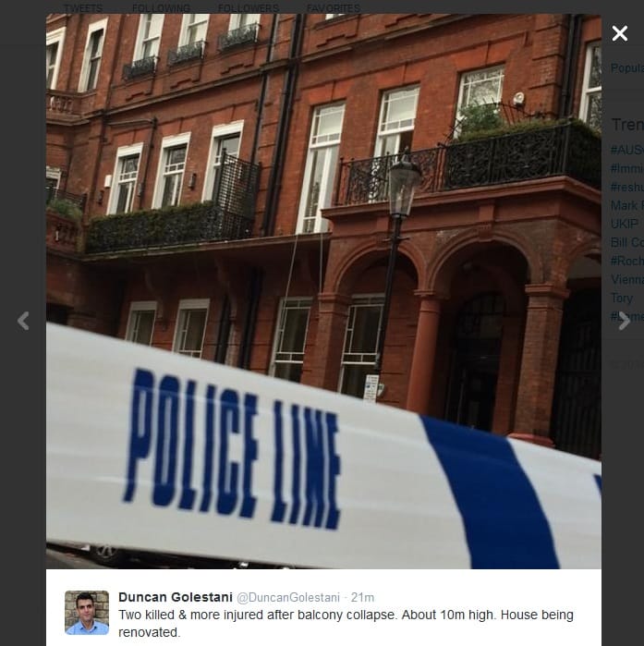Image resolution: width=644 pixels, height=646 pixels.
Task: Open the #Immi trending hashtag
Action: click(627, 168)
